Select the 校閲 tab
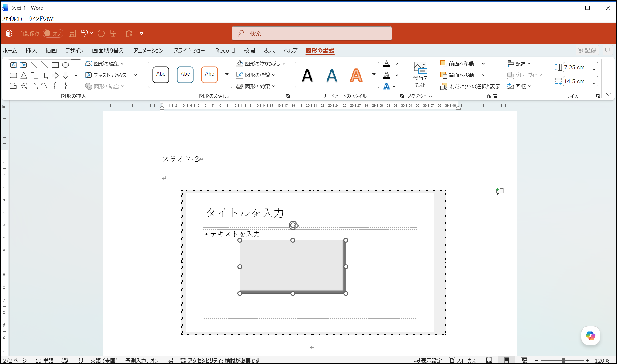The image size is (617, 364). pos(249,50)
